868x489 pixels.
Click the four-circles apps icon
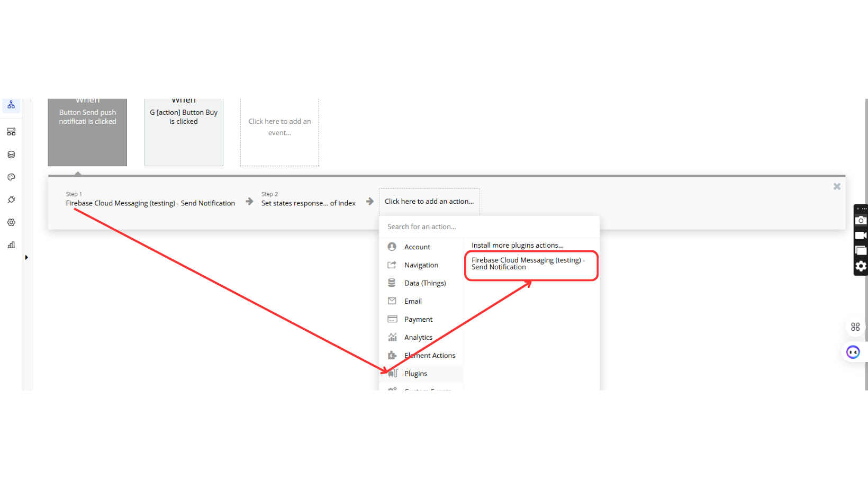(855, 327)
